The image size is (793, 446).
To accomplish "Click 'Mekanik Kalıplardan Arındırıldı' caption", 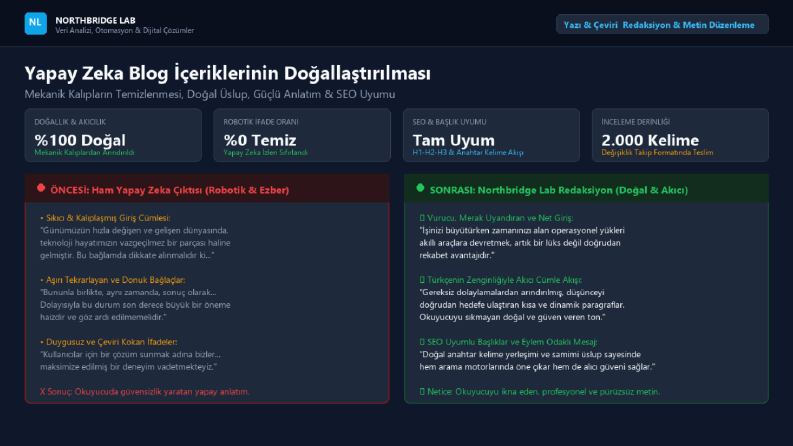I will coord(84,152).
